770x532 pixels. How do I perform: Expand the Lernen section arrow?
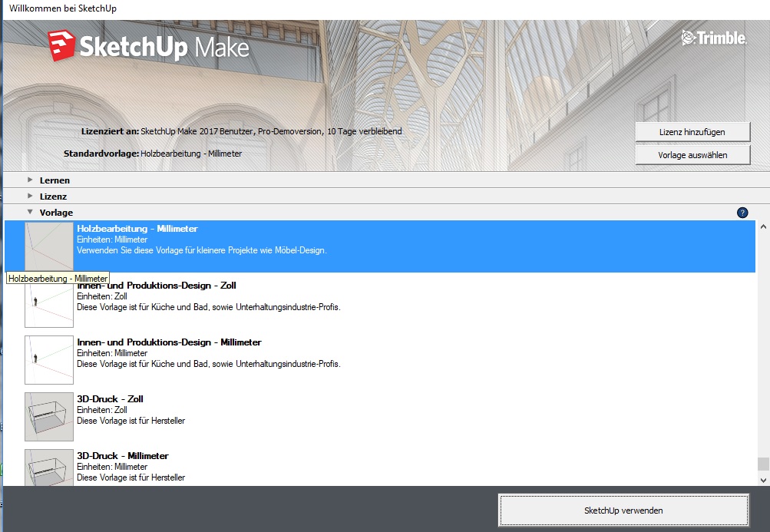coord(30,180)
